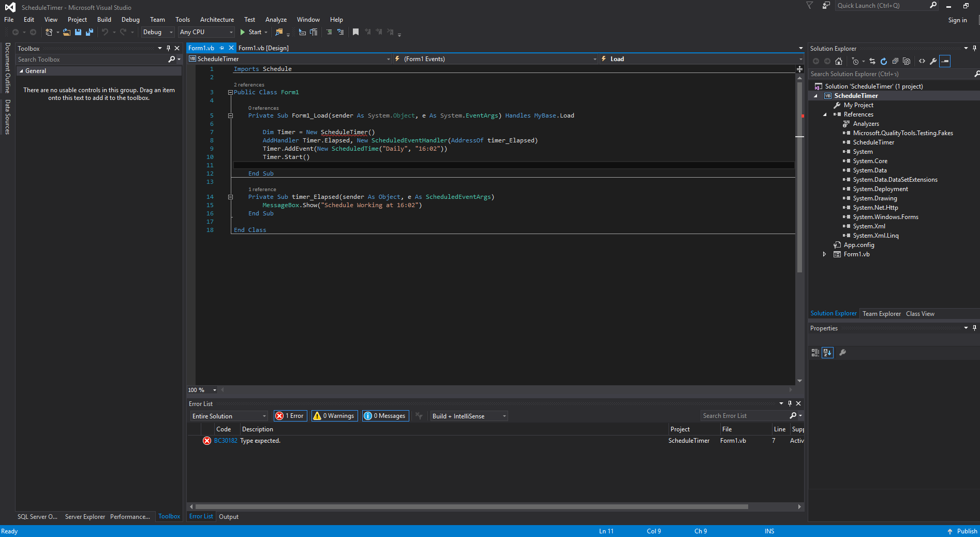Click the Undo toolbar icon
The width and height of the screenshot is (980, 537).
(x=105, y=32)
